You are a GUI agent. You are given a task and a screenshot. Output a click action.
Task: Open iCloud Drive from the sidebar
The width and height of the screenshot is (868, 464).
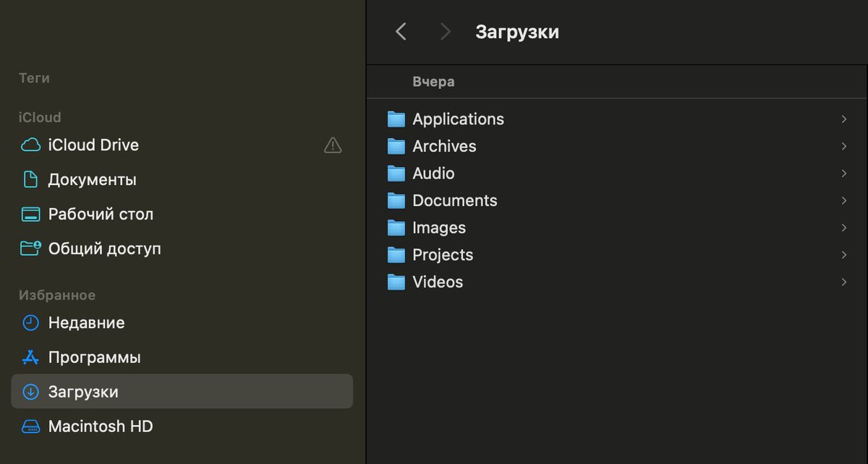(93, 145)
